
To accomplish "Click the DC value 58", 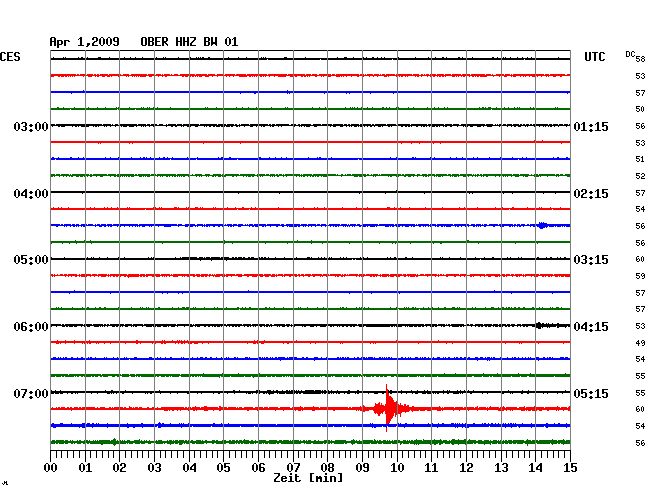I will tap(640, 59).
